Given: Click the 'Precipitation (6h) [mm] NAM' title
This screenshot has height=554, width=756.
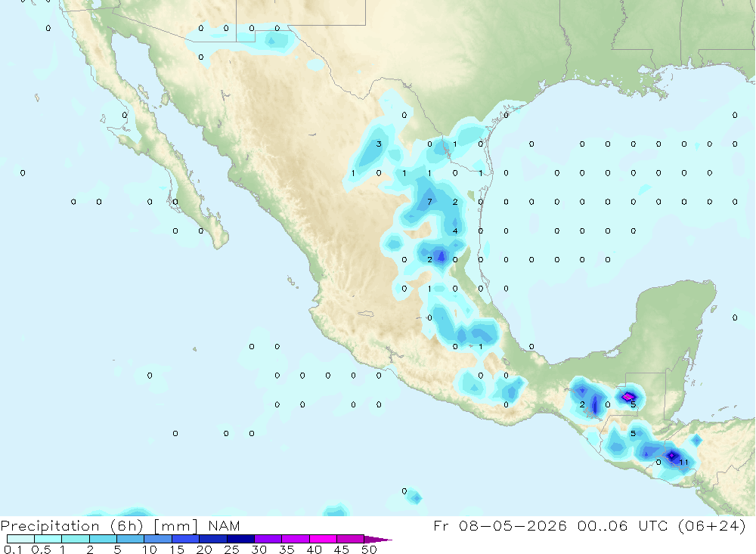Looking at the screenshot, I should 120,525.
